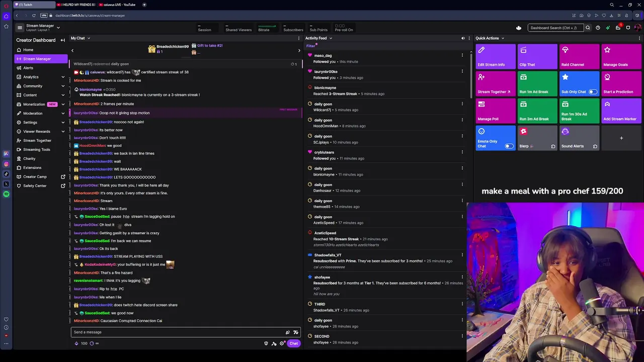This screenshot has height=362, width=644.
Task: Open whispers speech bubble icon
Action: point(628,28)
